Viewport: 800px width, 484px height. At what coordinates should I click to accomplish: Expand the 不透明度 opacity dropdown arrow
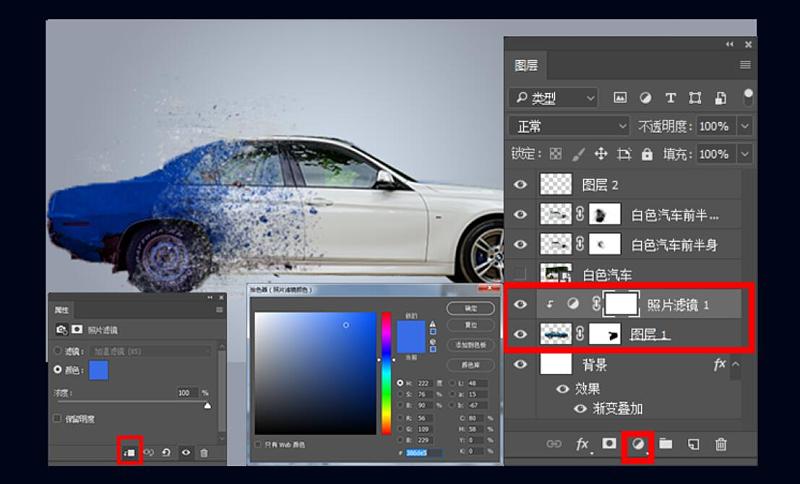(x=745, y=127)
